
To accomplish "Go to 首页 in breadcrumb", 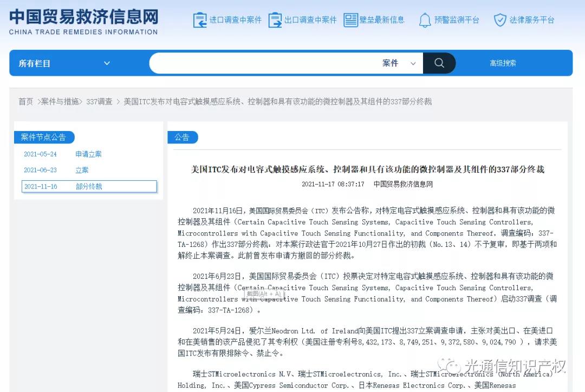I will (26, 101).
